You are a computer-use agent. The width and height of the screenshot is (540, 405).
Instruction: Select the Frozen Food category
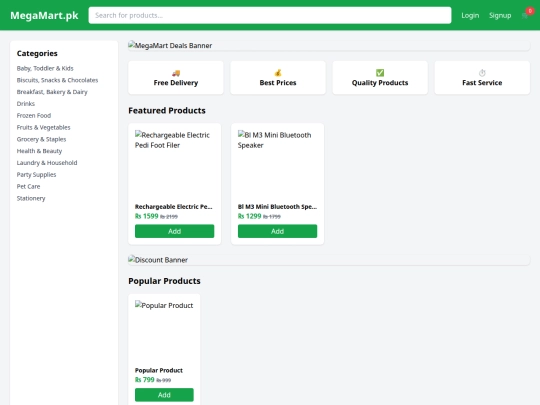click(34, 115)
